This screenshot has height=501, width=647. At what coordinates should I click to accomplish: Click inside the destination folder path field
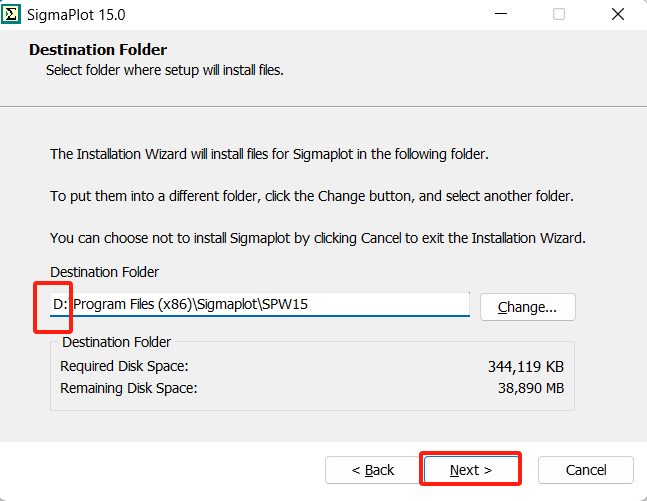pyautogui.click(x=300, y=304)
